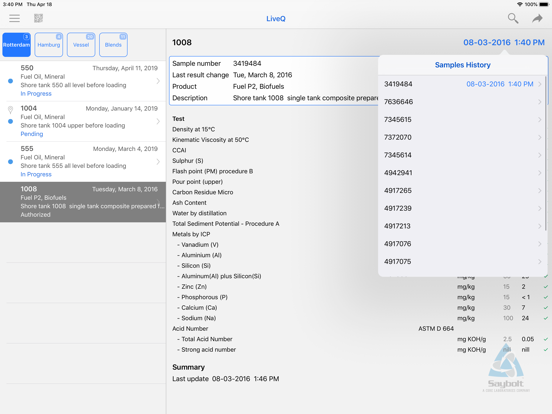This screenshot has width=552, height=414.
Task: Select history sample 7345614
Action: [x=463, y=155]
